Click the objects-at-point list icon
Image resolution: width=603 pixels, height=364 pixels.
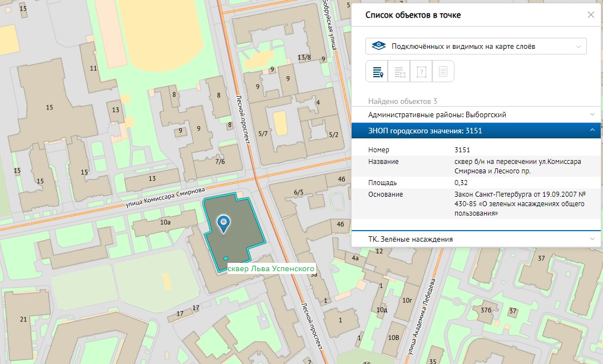click(377, 72)
